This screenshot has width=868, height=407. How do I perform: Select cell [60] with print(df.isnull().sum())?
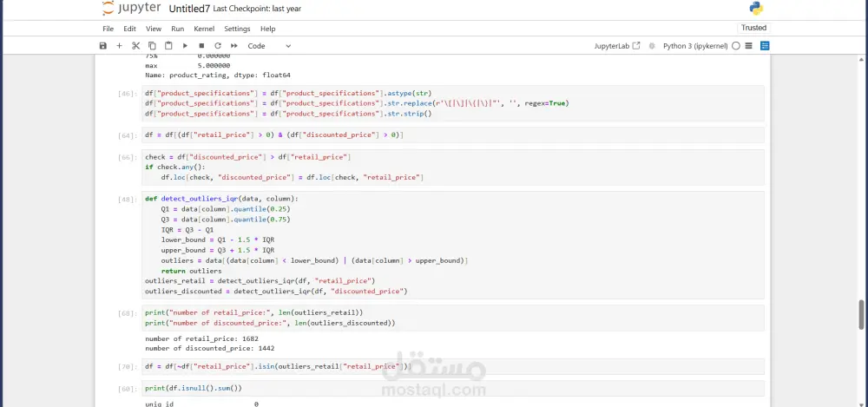(453, 388)
